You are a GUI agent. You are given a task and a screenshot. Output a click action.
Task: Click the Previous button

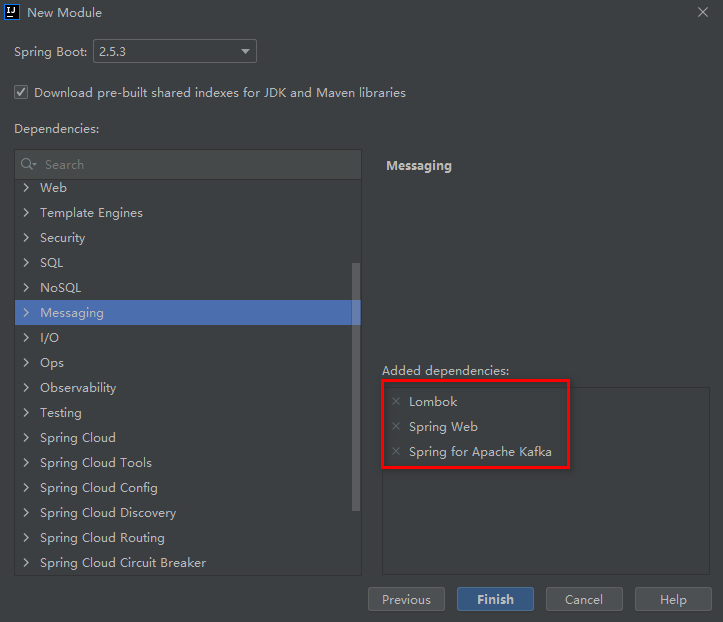coord(406,599)
